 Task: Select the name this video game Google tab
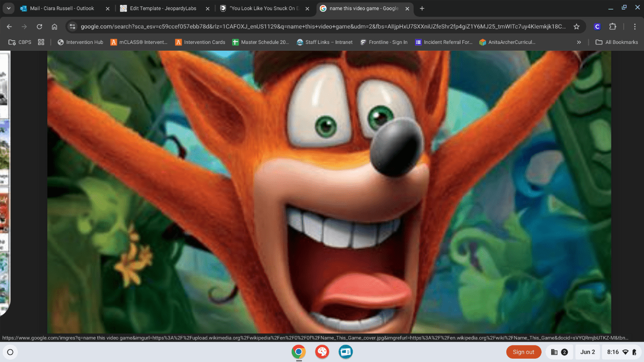[364, 8]
